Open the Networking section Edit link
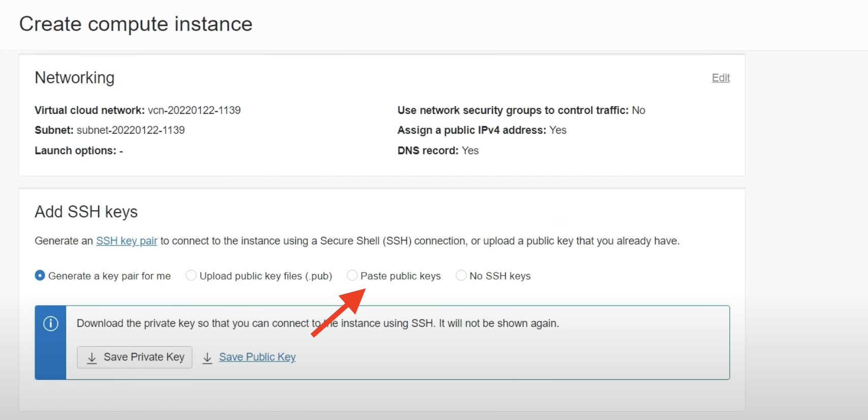868x420 pixels. (720, 78)
